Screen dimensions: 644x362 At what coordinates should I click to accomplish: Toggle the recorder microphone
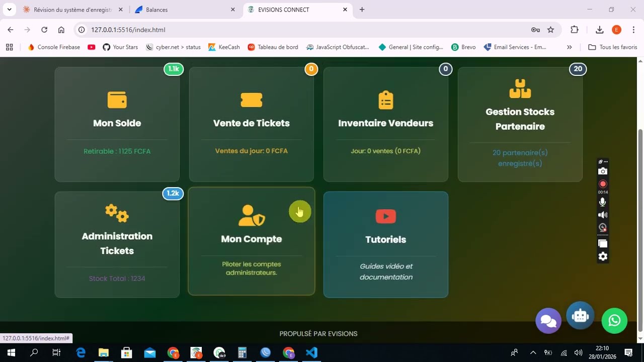[x=603, y=202]
